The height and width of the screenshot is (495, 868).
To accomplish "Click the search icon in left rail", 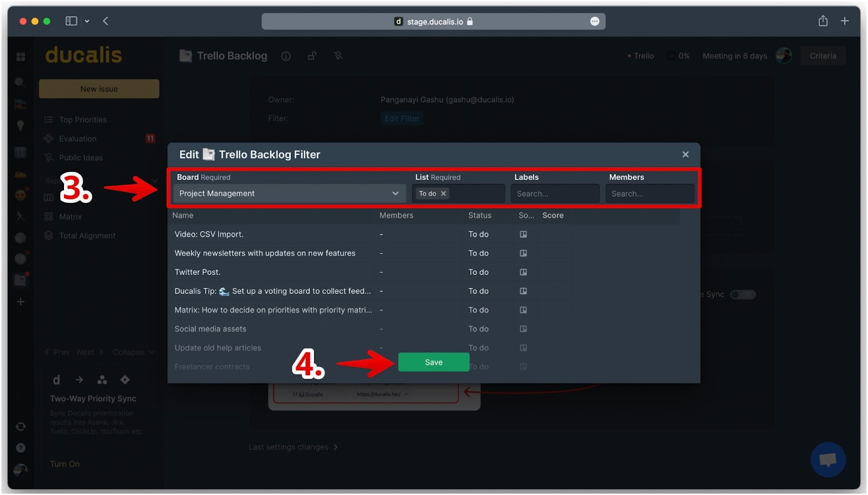I will tap(20, 82).
